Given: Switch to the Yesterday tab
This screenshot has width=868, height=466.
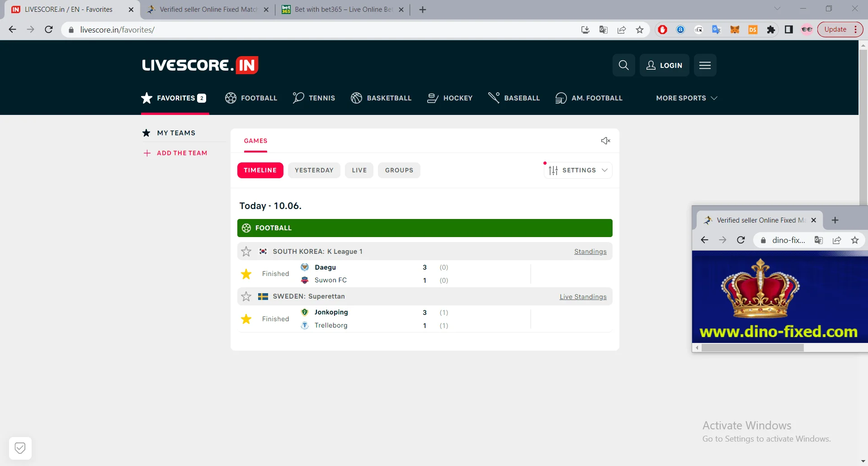Looking at the screenshot, I should point(314,170).
